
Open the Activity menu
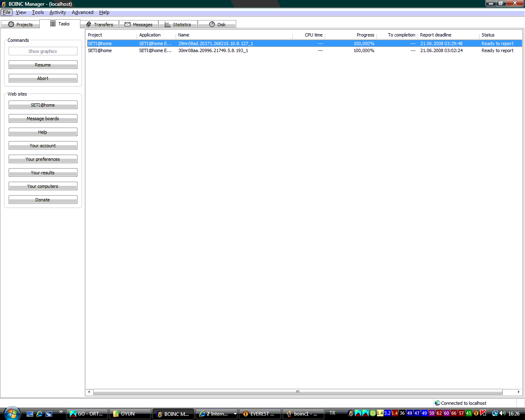[x=58, y=12]
